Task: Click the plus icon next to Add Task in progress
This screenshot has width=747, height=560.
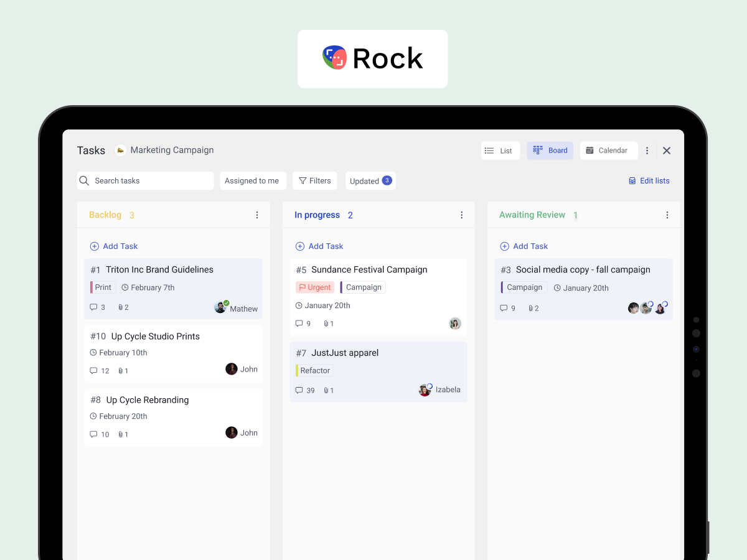Action: click(x=299, y=246)
